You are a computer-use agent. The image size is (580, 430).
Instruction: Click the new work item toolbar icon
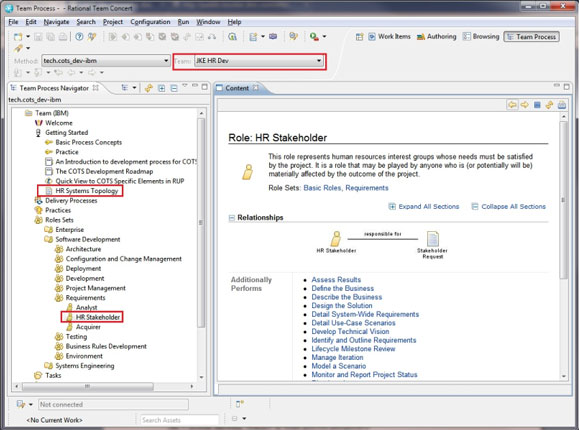[x=253, y=37]
